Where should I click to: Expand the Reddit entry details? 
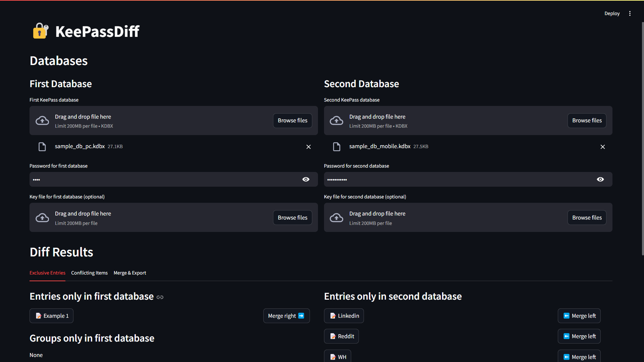[x=341, y=336]
